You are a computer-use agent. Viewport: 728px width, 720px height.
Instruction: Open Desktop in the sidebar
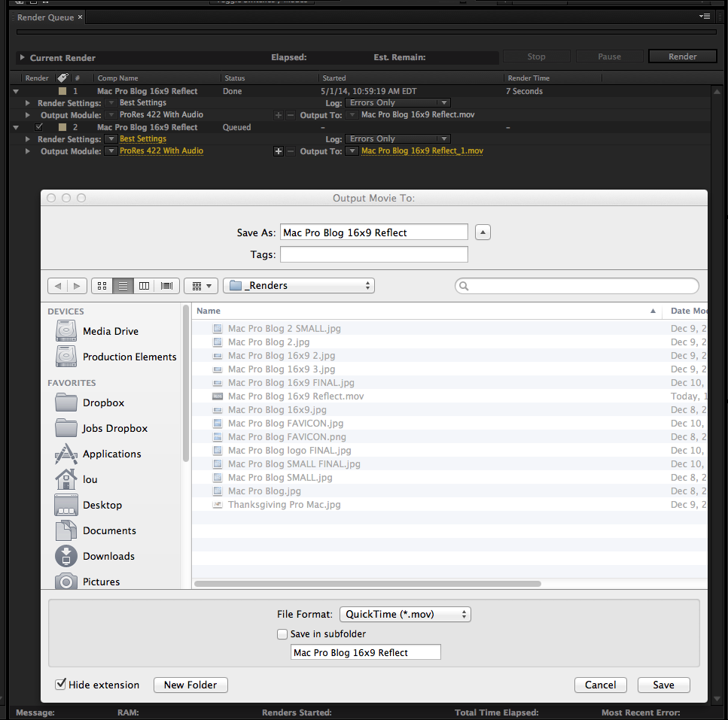tap(89, 505)
